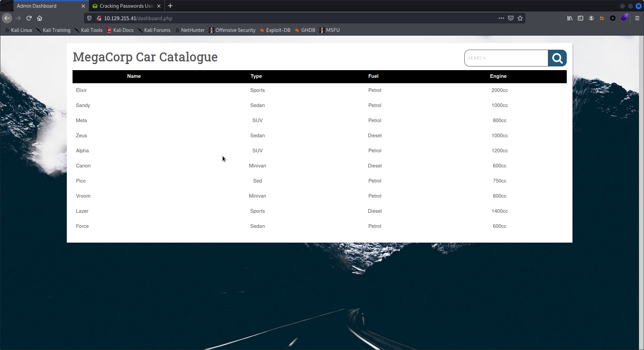This screenshot has height=350, width=644.
Task: Open the NetHunter bookmark
Action: [190, 30]
